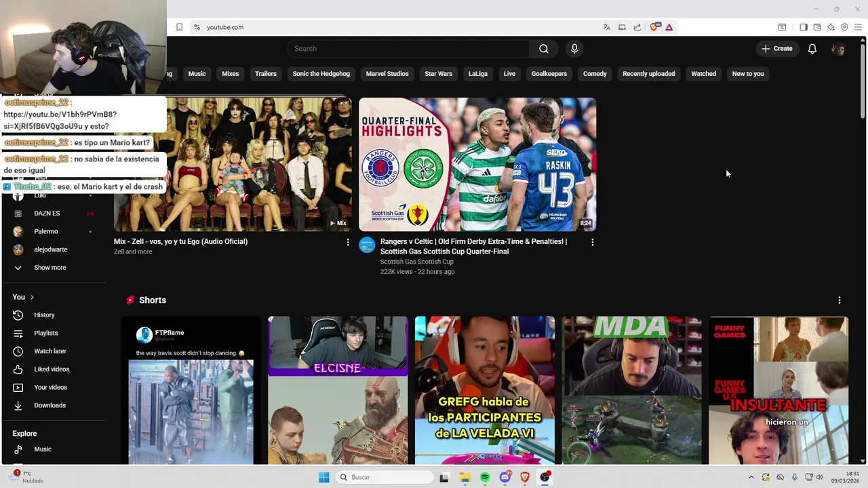Select the New to you chip
The width and height of the screenshot is (868, 488).
pos(748,74)
